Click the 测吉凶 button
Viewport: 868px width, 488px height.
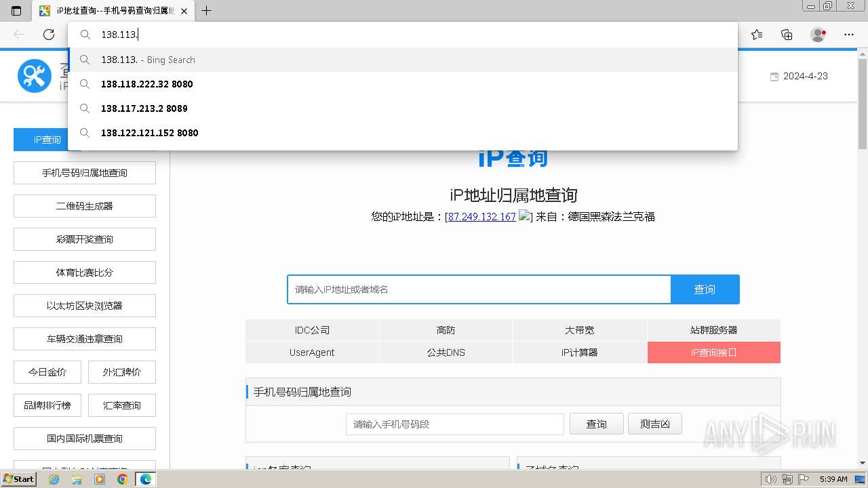point(654,424)
